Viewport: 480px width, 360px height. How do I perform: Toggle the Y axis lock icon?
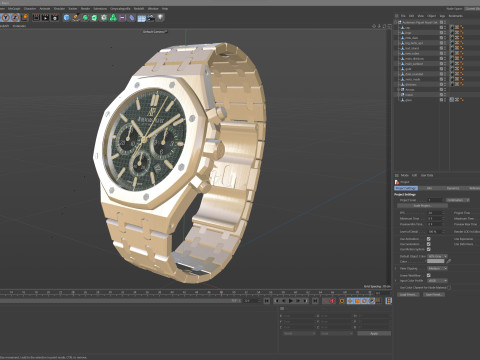[x=6, y=17]
